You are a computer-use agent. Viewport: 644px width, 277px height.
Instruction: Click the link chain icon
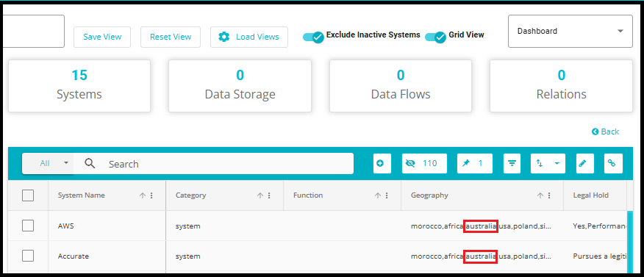click(613, 163)
